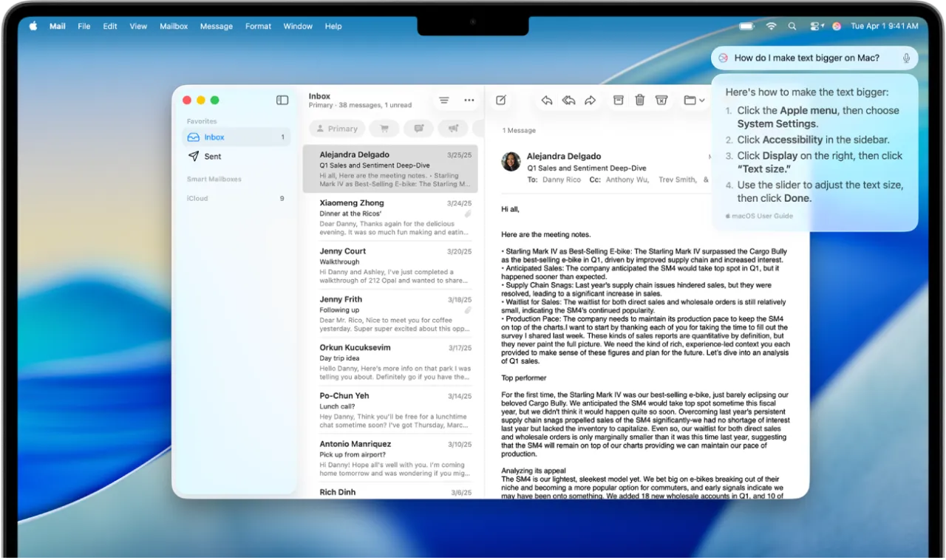Mark the message as Junk
Image resolution: width=946 pixels, height=560 pixels.
coord(661,100)
